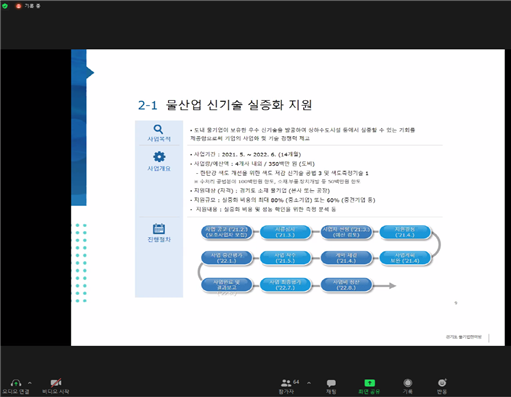Expand participants options caret

(309, 383)
